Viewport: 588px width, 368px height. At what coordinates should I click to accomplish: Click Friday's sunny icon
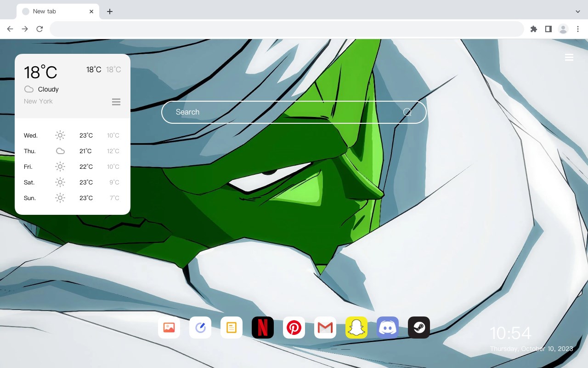coord(60,167)
